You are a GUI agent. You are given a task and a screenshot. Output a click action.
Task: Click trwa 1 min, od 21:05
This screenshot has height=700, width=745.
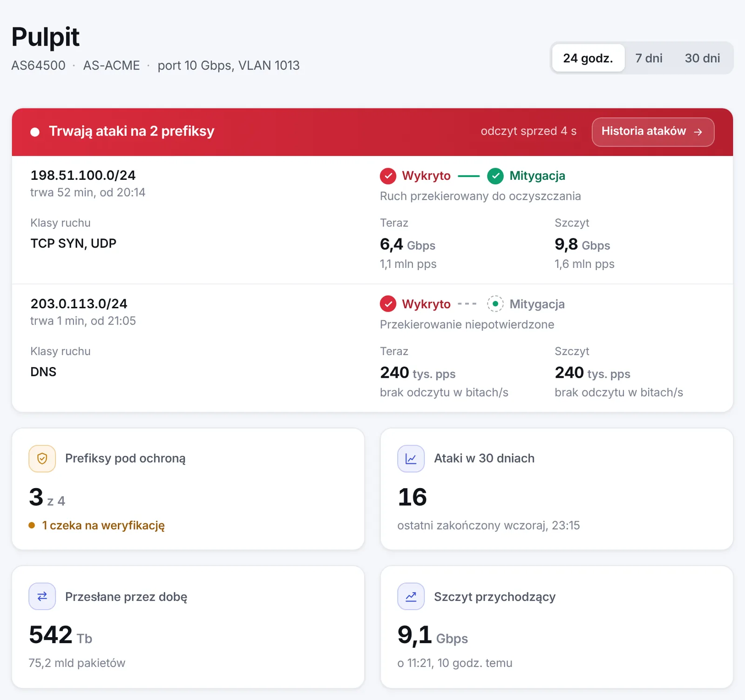coord(83,321)
